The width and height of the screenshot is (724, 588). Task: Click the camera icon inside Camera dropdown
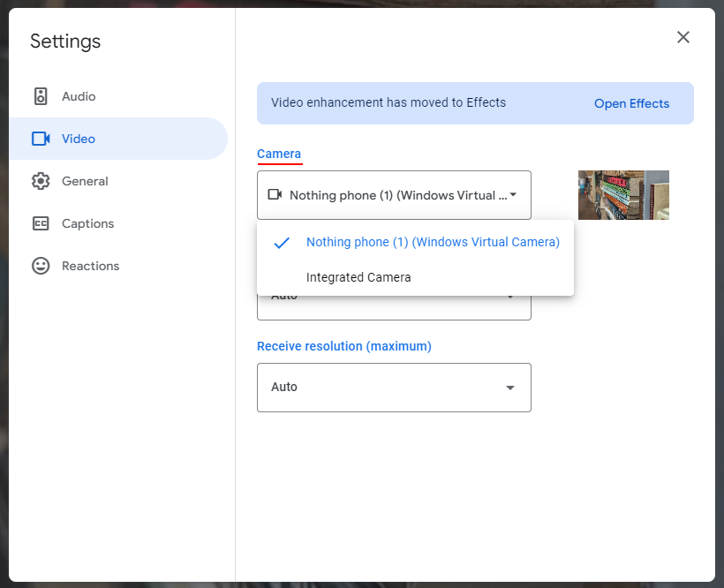(x=275, y=194)
